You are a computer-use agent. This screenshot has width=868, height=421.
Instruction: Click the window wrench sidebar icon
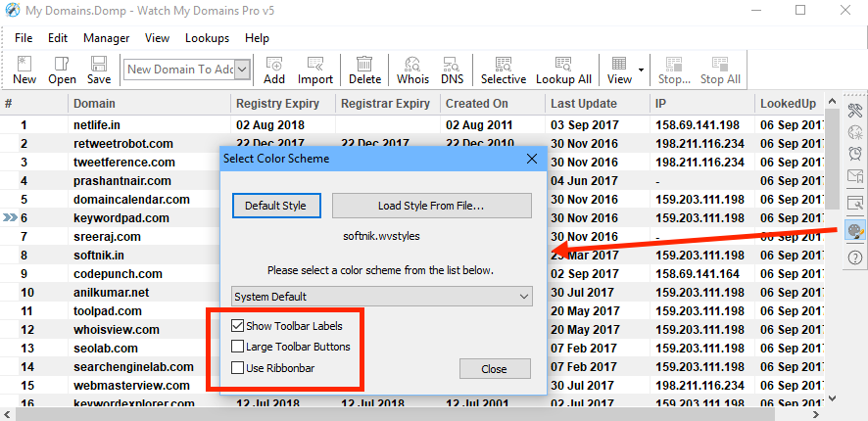click(855, 203)
